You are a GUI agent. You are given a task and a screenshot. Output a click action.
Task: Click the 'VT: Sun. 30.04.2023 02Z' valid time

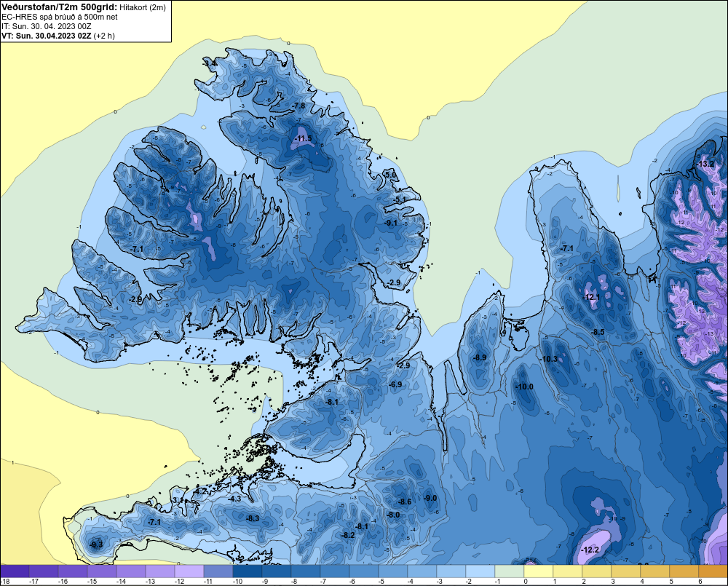click(47, 36)
